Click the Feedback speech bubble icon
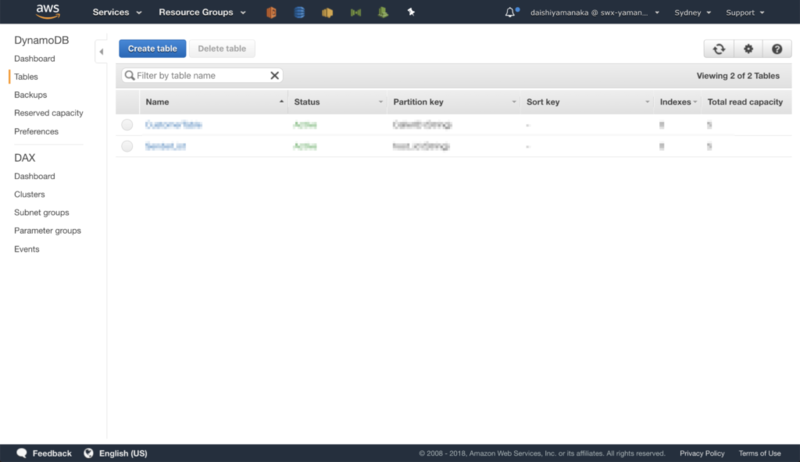 point(21,453)
